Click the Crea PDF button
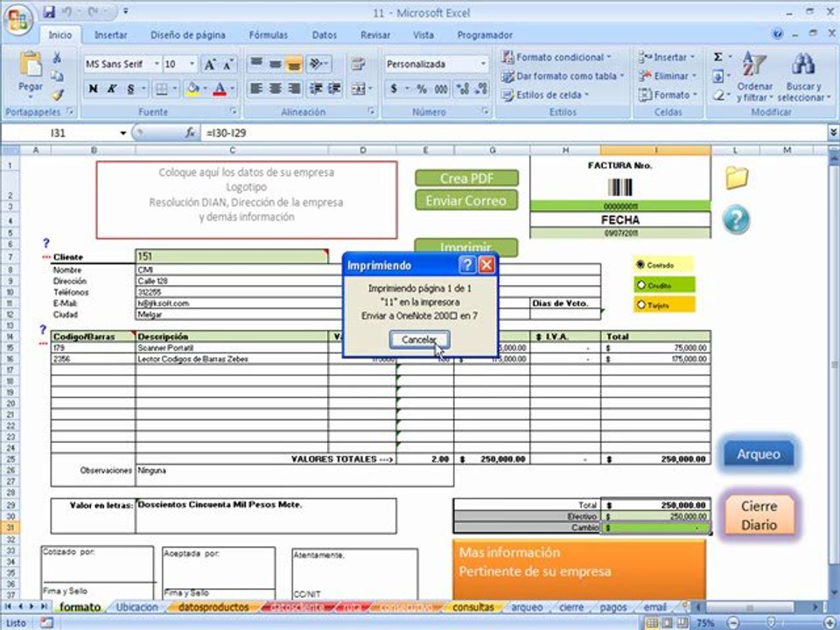 click(466, 178)
